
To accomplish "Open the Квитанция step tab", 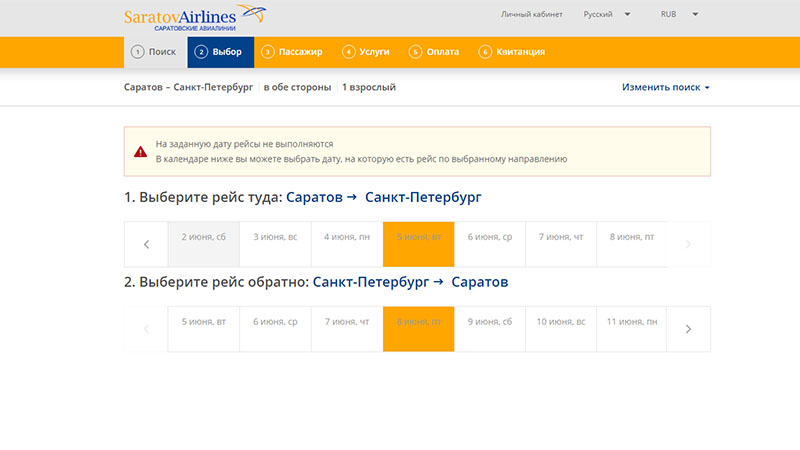I will point(512,52).
